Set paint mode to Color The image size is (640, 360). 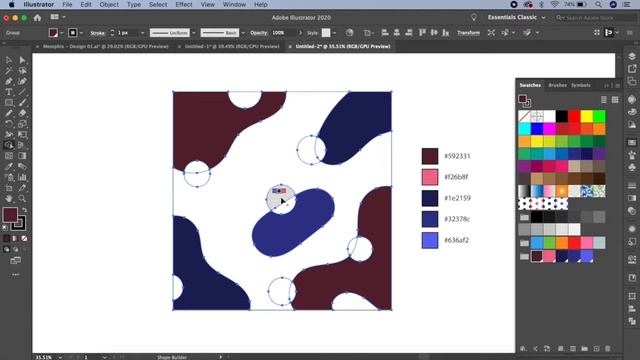pos(7,238)
